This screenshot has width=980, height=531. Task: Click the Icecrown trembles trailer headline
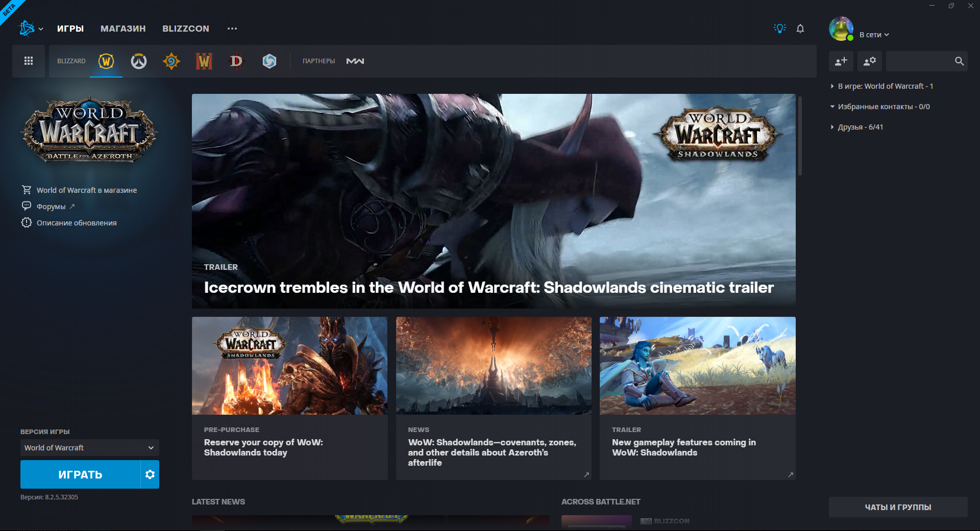click(x=489, y=288)
